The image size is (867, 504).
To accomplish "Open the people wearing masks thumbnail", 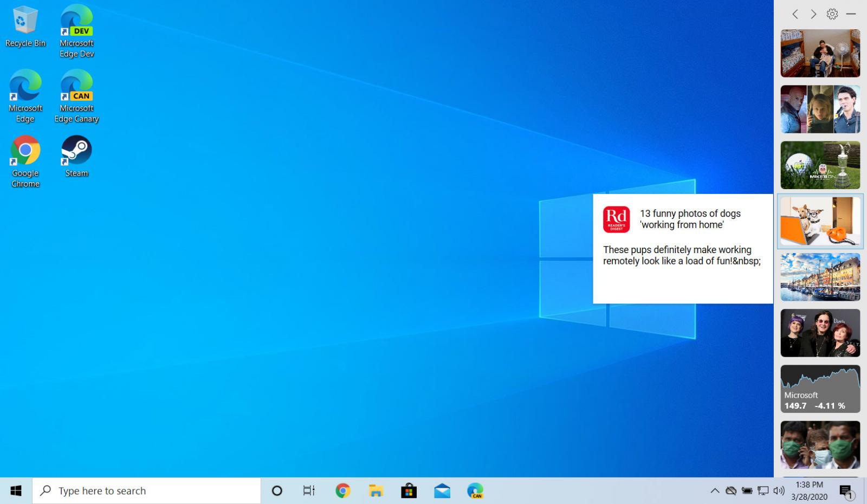I will (820, 445).
